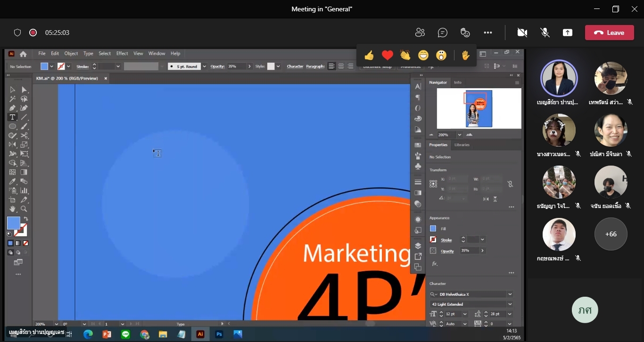Send thumbs up reaction
The width and height of the screenshot is (644, 342).
coord(369,56)
